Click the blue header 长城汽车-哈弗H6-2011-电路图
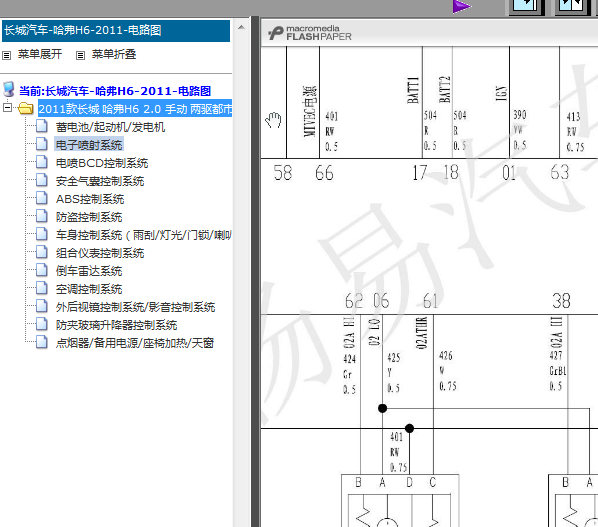This screenshot has width=598, height=527. (x=116, y=31)
